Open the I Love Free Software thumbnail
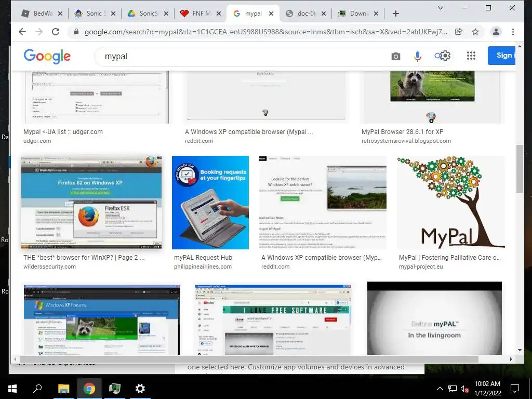Image resolution: width=532 pixels, height=399 pixels. [x=273, y=320]
